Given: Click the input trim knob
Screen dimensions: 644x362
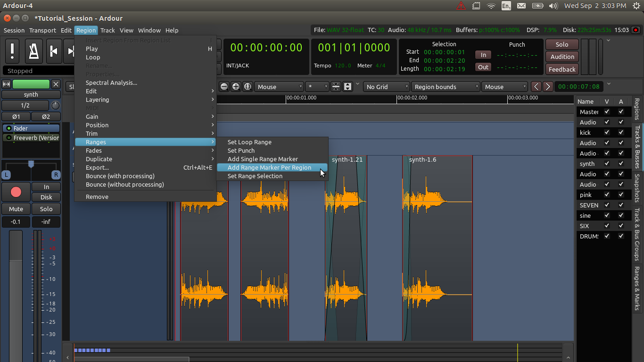Looking at the screenshot, I should (56, 106).
